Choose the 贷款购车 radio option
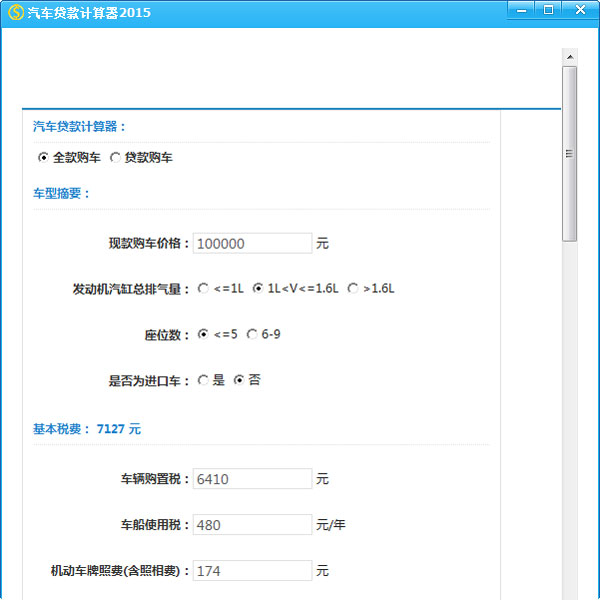Viewport: 600px width, 601px height. pyautogui.click(x=115, y=158)
